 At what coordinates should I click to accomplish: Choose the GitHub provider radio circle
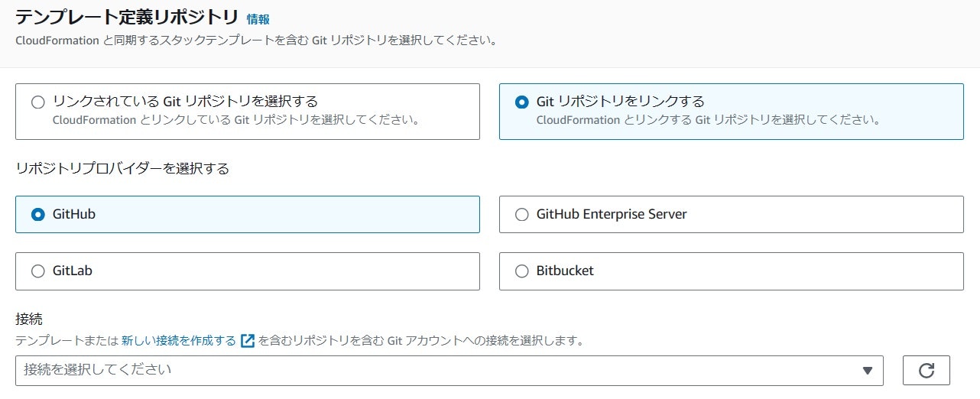37,215
